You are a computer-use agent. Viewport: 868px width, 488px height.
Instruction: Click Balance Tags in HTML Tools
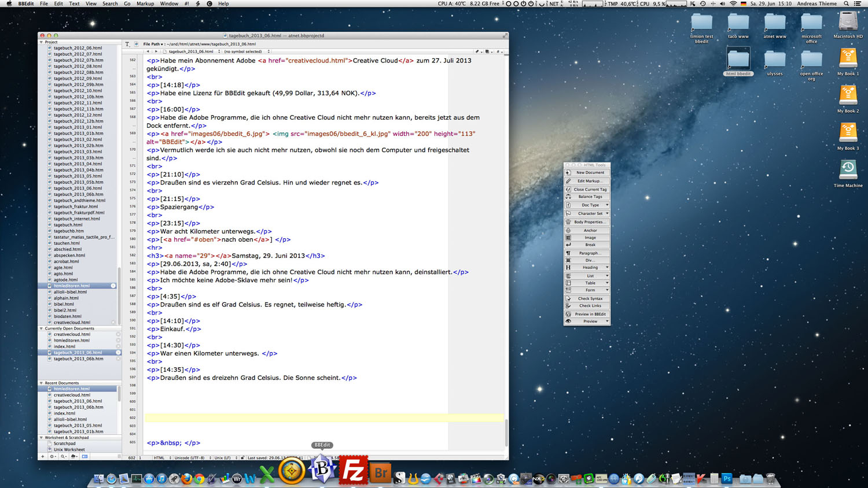(x=587, y=197)
